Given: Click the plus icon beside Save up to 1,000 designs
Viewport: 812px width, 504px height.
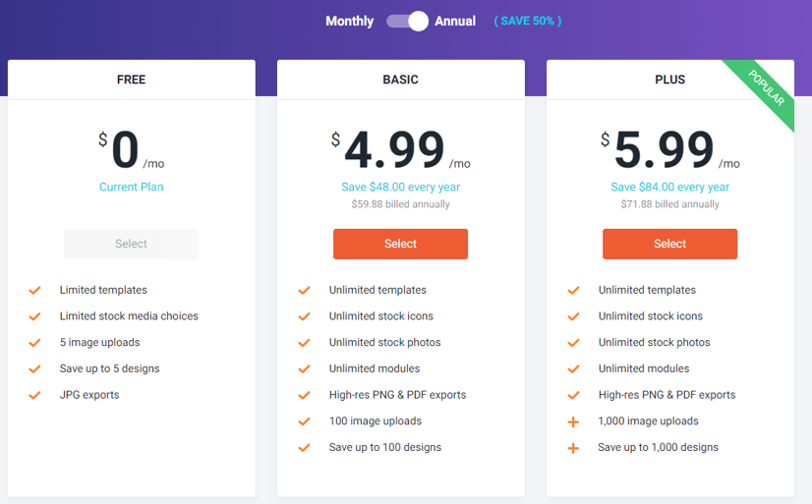Looking at the screenshot, I should point(573,448).
